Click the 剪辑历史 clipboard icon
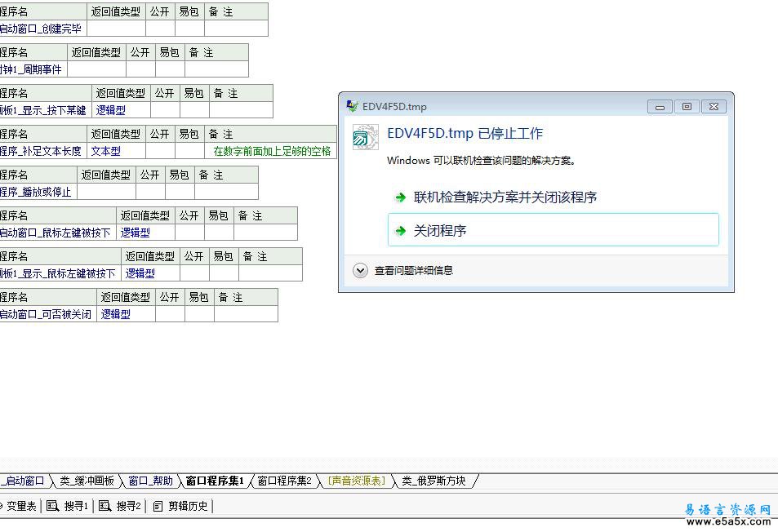This screenshot has width=778, height=532. coord(158,506)
